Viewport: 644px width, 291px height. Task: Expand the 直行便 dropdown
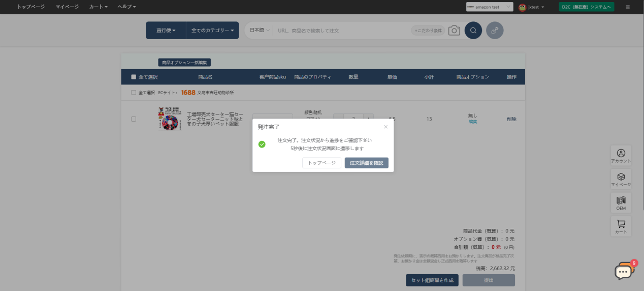point(166,31)
